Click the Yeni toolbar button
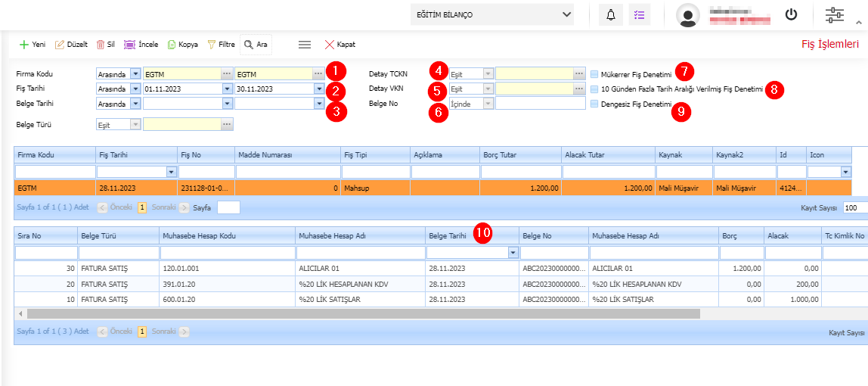868x386 pixels. tap(32, 45)
